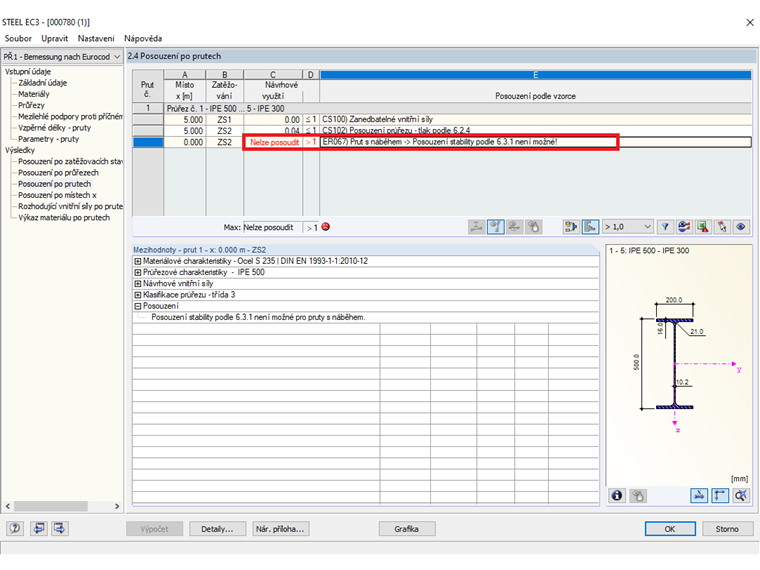Click the Nelze posoudit red cell
760x570 pixels.
pos(273,142)
